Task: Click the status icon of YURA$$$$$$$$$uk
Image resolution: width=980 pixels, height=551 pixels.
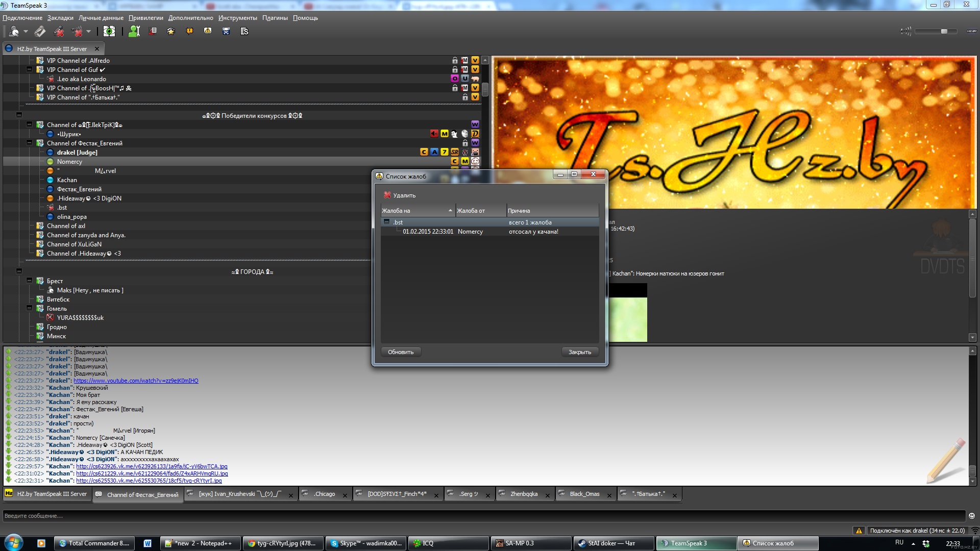Action: coord(51,318)
